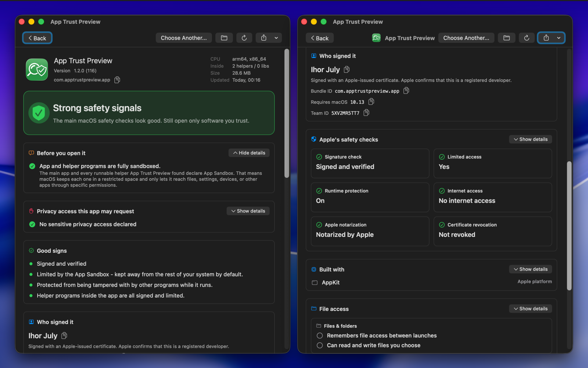588x368 pixels.
Task: Click 'Version 1.2.0 (116)' text
Action: (75, 71)
